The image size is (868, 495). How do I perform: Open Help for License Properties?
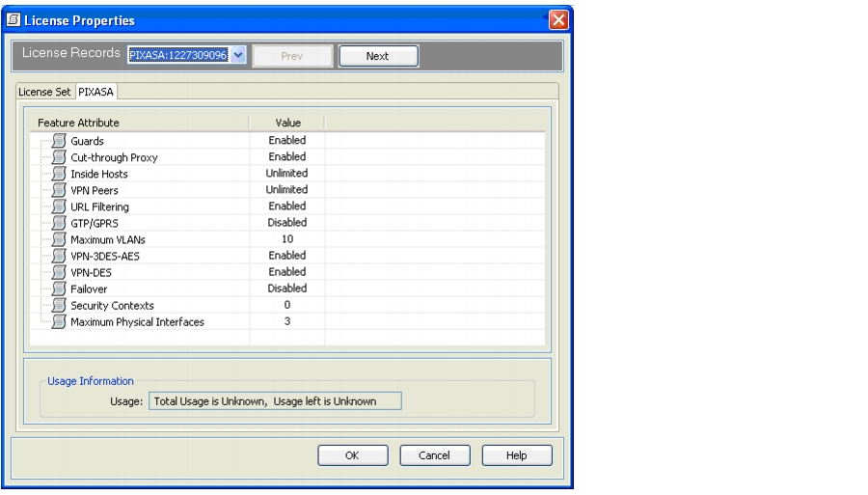[517, 455]
